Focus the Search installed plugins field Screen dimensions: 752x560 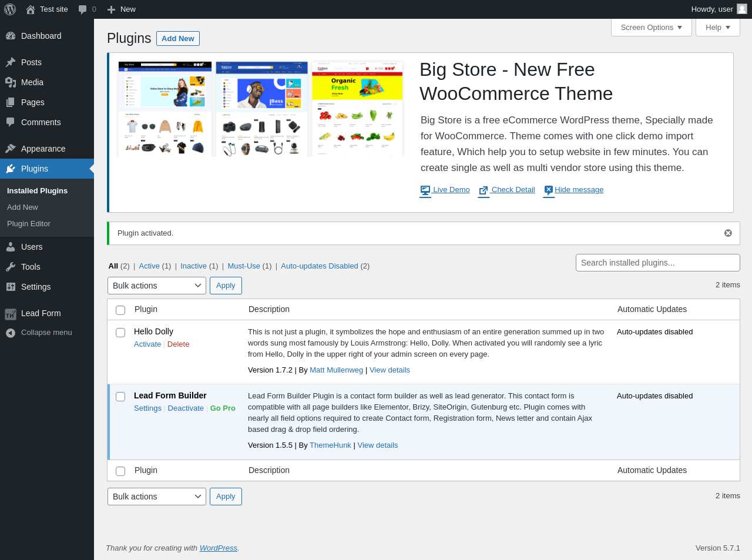tap(658, 263)
